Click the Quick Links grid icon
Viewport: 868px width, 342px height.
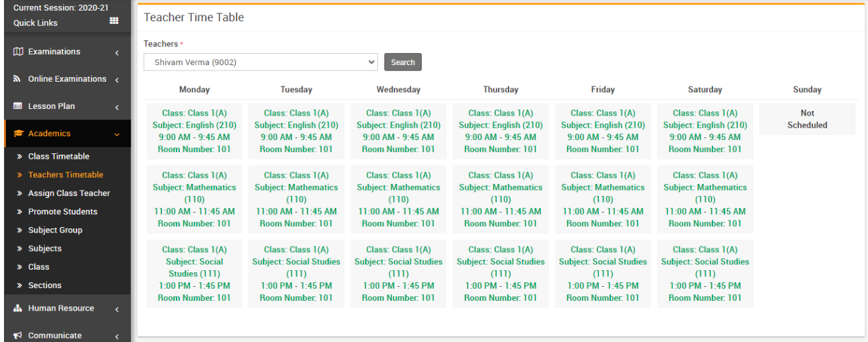coord(114,22)
